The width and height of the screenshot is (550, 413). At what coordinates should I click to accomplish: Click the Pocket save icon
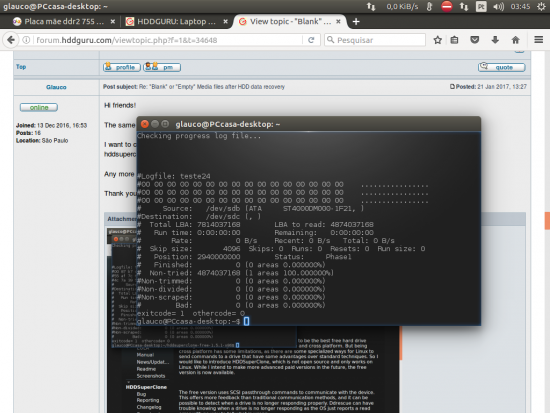tap(475, 40)
